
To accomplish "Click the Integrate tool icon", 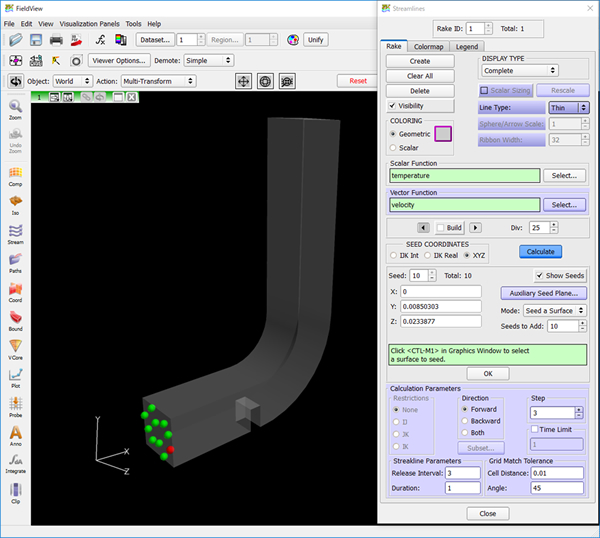I will [15, 461].
